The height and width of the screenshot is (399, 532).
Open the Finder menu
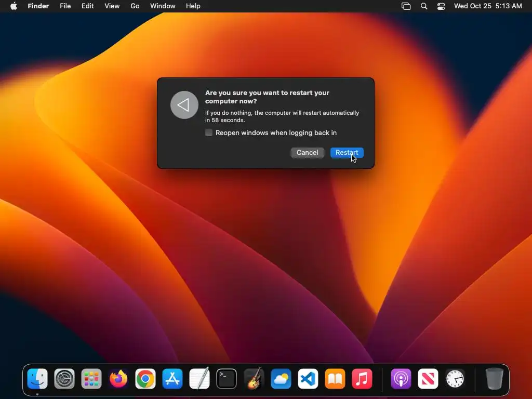tap(38, 6)
